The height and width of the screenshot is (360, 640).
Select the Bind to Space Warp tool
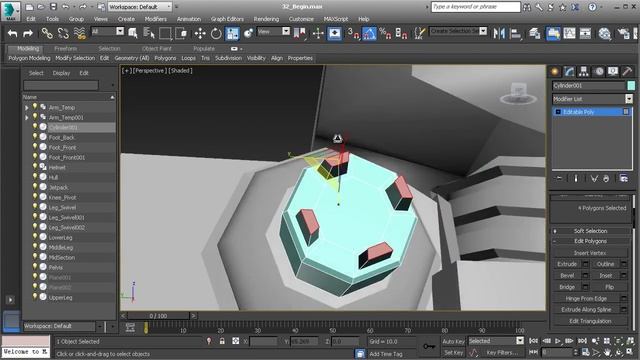pos(80,33)
